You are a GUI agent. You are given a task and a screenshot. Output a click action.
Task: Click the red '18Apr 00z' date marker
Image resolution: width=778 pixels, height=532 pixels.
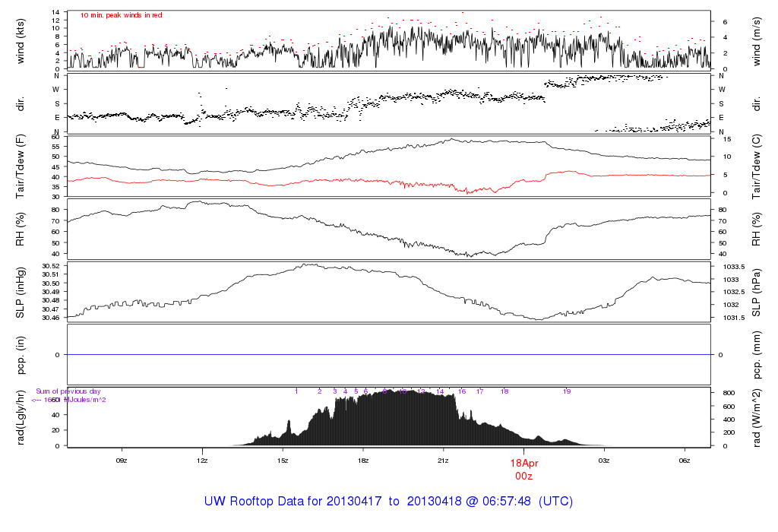523,469
